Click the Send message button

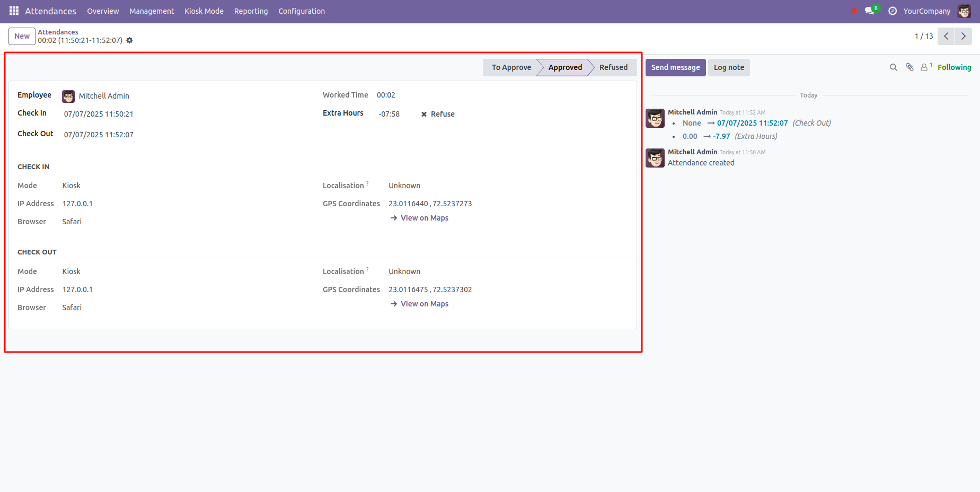pyautogui.click(x=675, y=67)
